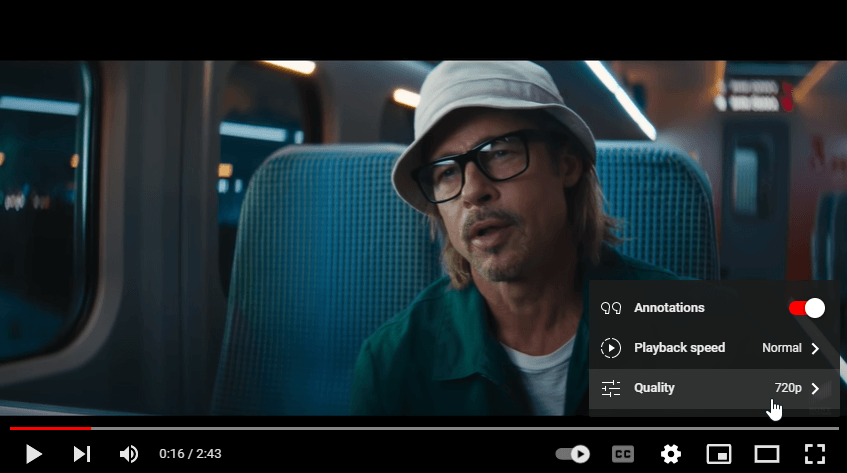Play the video
Screen dimensions: 847x473
point(33,454)
